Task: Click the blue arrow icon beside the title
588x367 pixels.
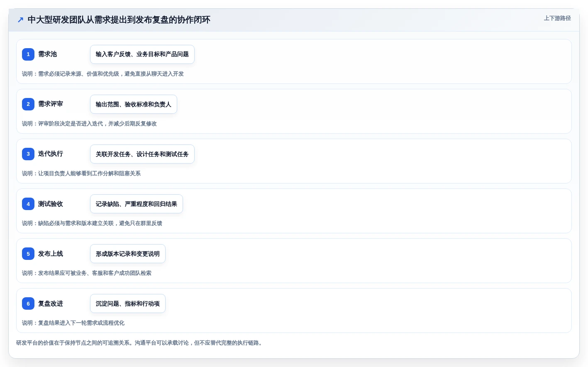Action: [20, 20]
